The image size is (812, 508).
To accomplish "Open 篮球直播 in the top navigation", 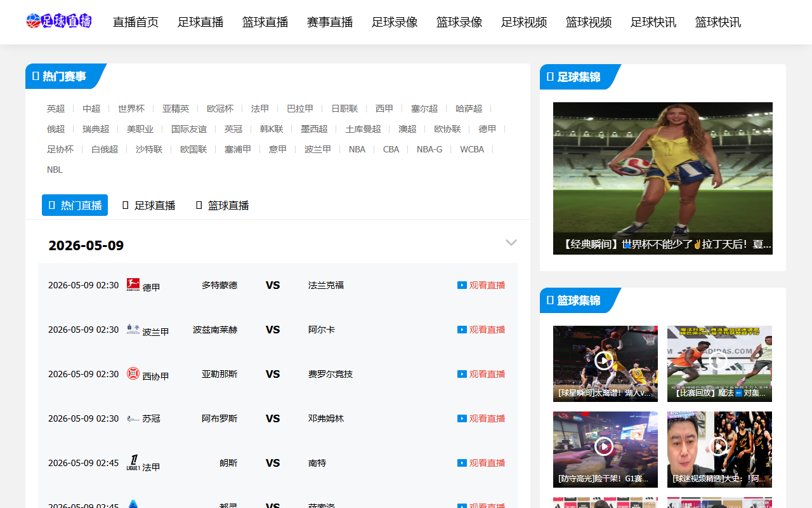I will coord(265,22).
